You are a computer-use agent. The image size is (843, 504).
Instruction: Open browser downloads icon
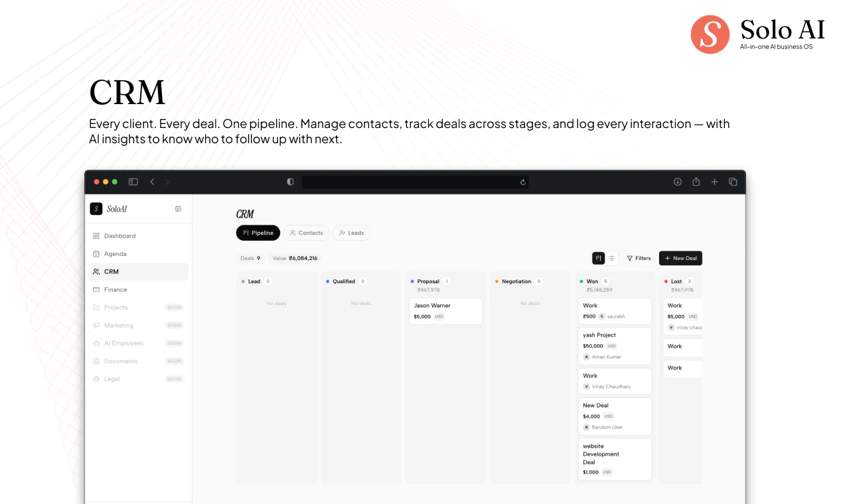[677, 182]
